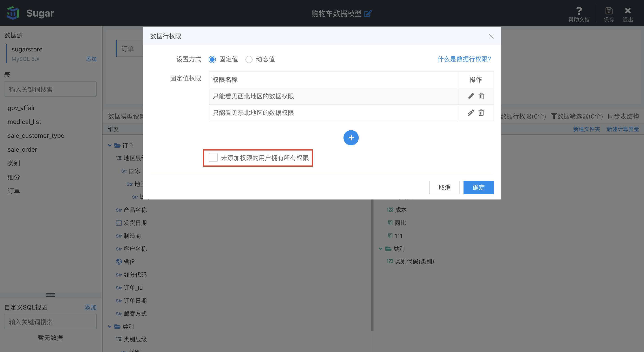Select the 产品名称 dimension

135,210
